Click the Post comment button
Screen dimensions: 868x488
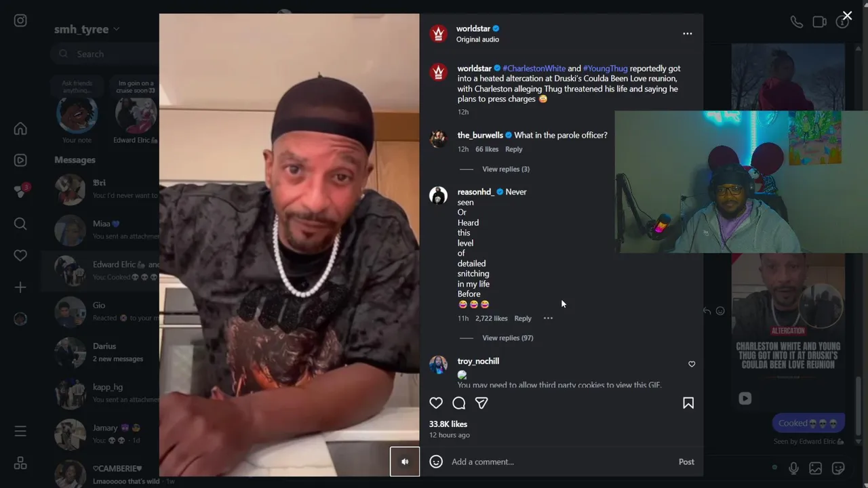coord(686,462)
